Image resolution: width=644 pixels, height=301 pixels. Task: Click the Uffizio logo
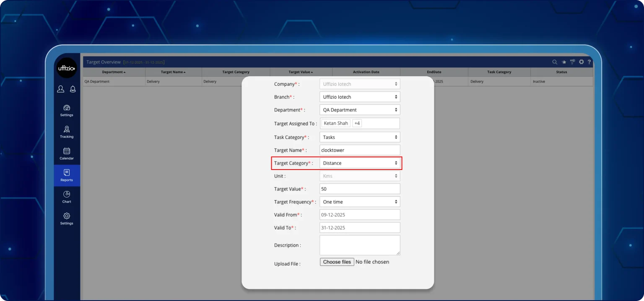point(67,68)
